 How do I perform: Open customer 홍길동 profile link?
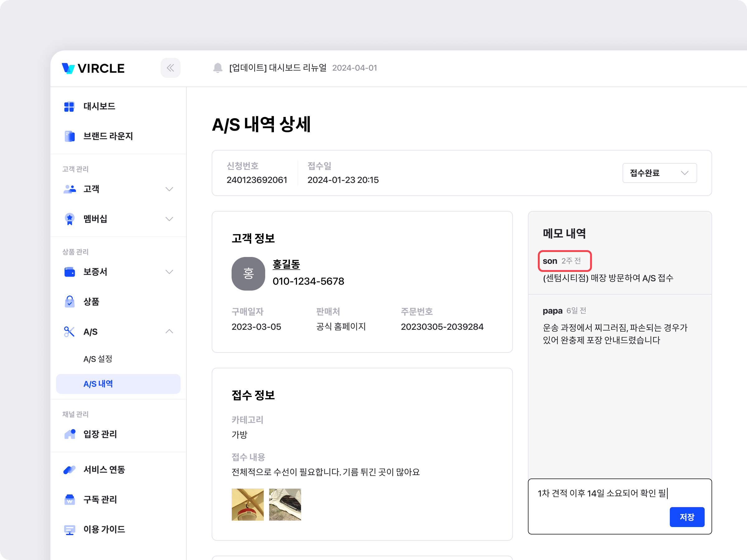click(286, 264)
